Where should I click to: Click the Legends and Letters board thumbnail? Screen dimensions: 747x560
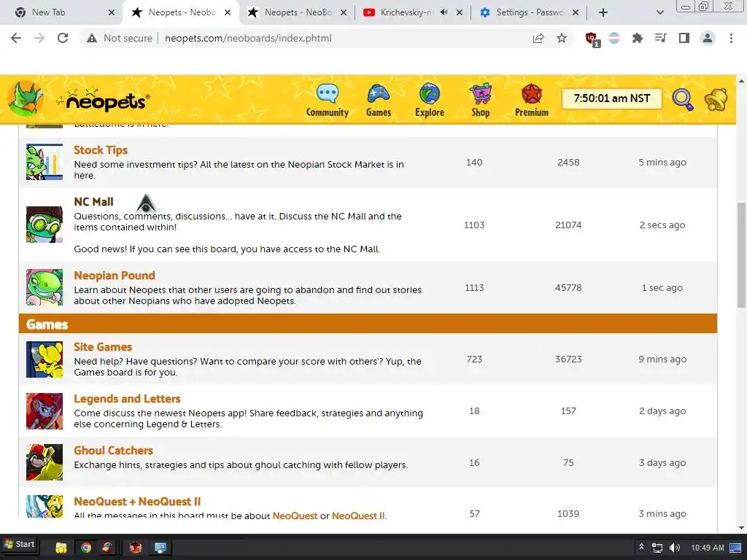tap(44, 411)
